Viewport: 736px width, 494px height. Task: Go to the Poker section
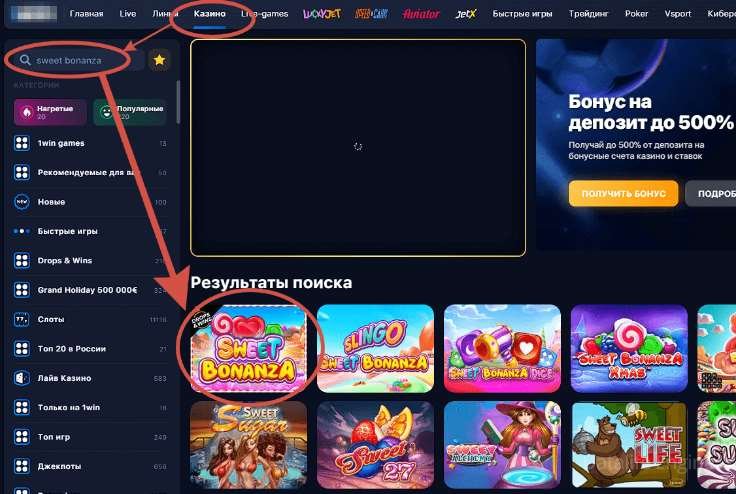pos(636,14)
